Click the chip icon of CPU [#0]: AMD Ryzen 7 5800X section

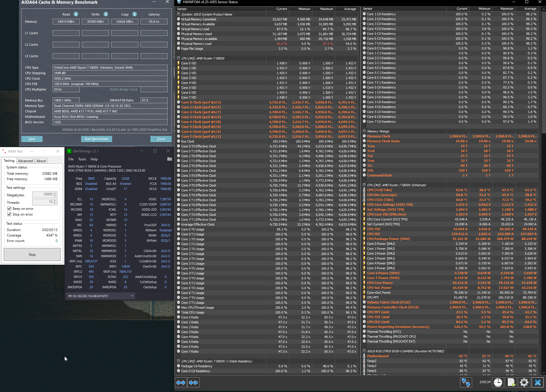pyautogui.click(x=179, y=58)
